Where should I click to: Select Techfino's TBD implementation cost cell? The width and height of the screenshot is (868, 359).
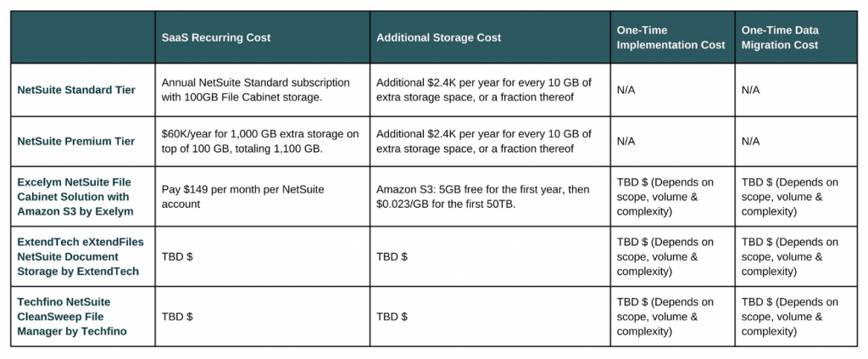click(672, 317)
